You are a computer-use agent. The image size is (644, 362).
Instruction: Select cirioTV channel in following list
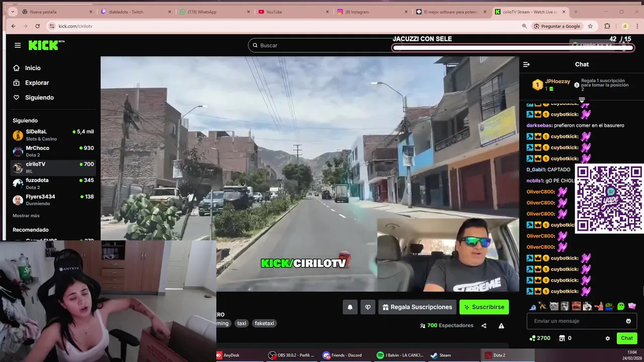click(x=53, y=167)
